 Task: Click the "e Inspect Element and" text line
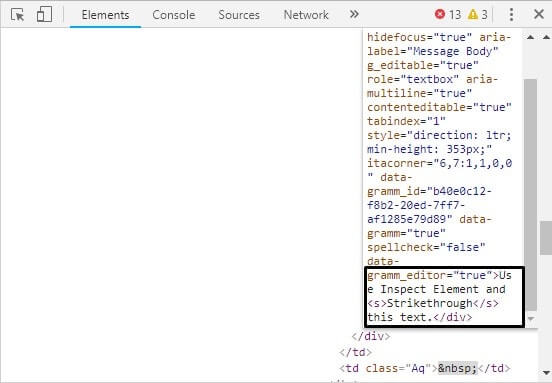click(436, 289)
